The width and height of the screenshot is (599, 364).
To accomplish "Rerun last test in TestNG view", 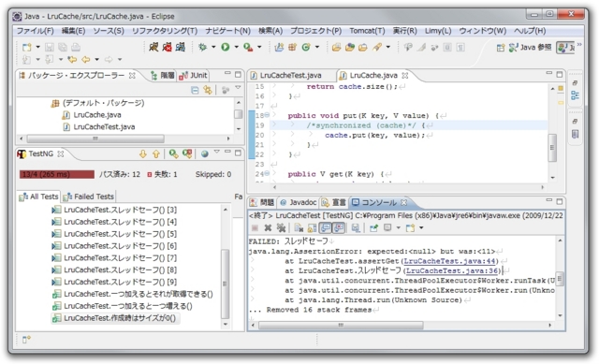I will point(173,153).
